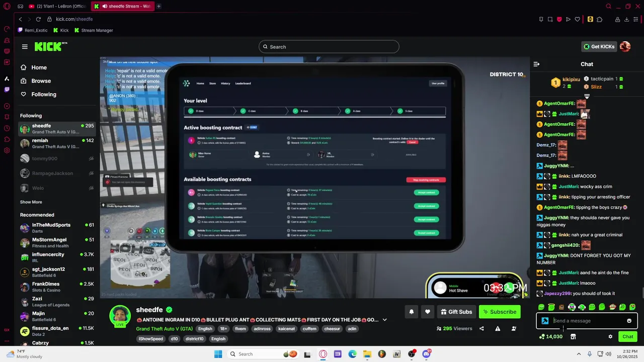Click the Grand Theft Auto V category link
This screenshot has width=644, height=362.
pos(164,329)
